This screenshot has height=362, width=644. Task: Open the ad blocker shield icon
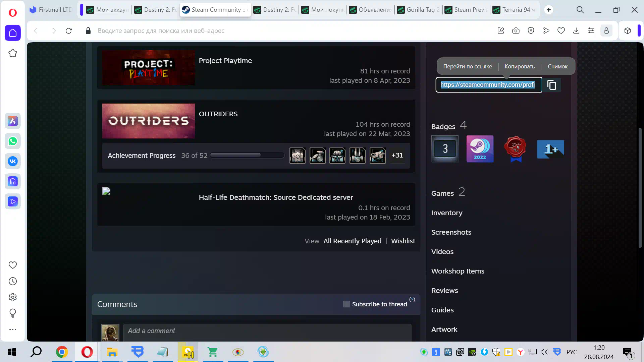531,31
